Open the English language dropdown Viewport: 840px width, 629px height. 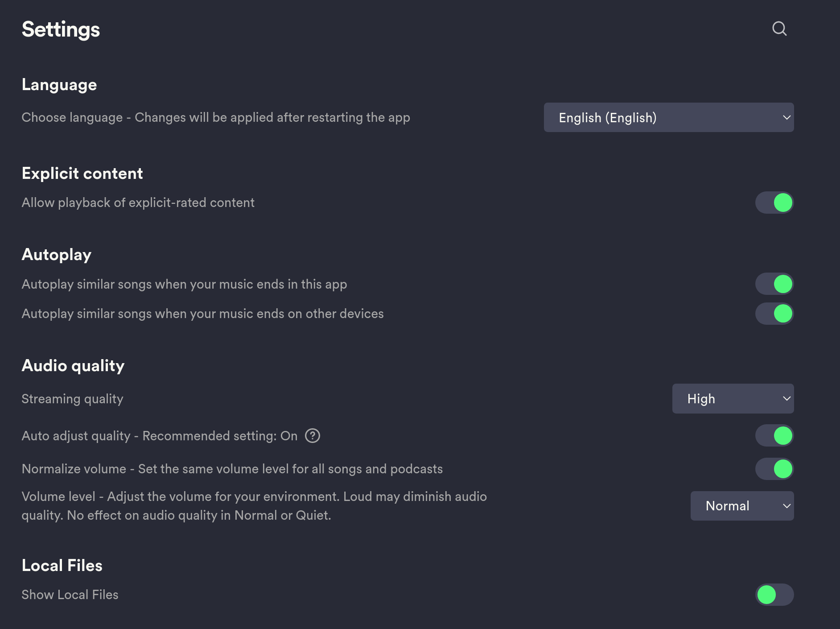coord(668,117)
